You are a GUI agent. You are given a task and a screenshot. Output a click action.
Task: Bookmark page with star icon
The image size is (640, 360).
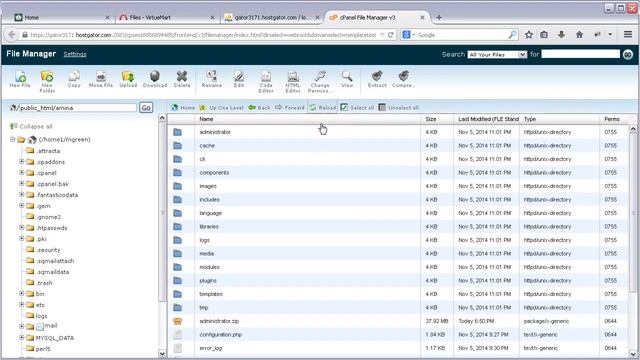click(x=529, y=35)
